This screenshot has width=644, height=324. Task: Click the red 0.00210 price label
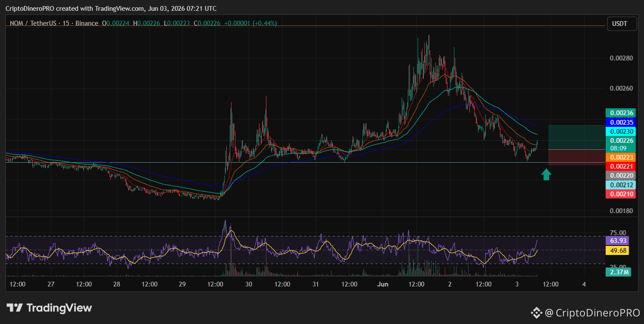click(x=621, y=194)
